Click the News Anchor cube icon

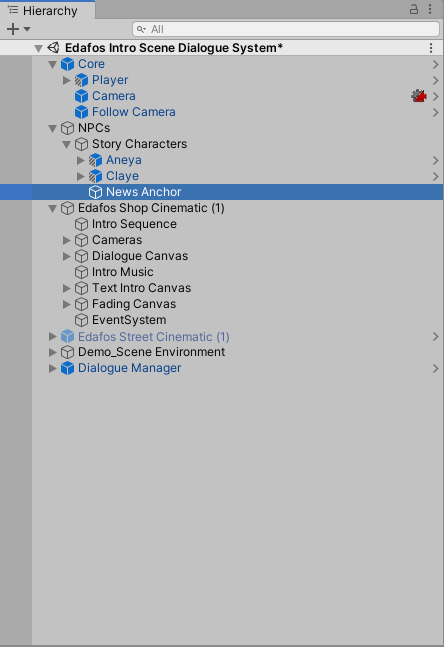point(95,192)
